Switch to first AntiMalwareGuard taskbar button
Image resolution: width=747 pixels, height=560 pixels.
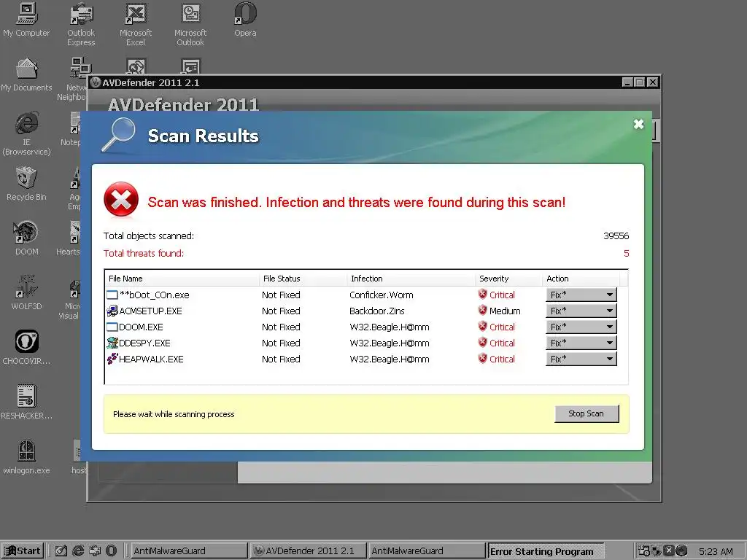coord(189,551)
